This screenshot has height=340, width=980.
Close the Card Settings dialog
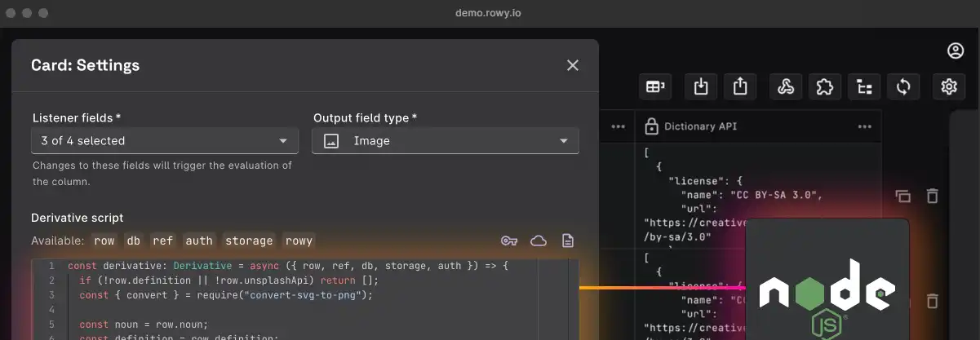(573, 65)
